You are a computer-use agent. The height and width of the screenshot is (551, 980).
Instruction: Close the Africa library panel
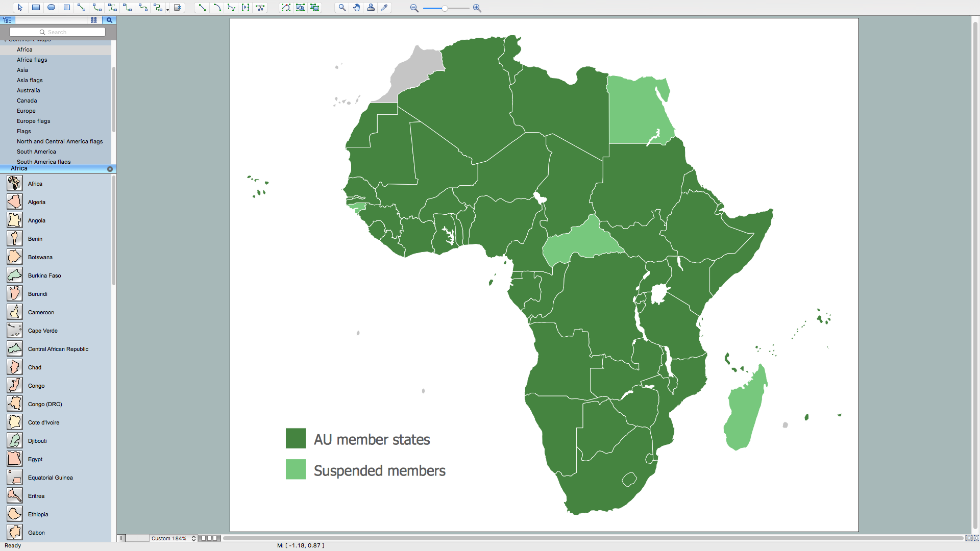[110, 169]
